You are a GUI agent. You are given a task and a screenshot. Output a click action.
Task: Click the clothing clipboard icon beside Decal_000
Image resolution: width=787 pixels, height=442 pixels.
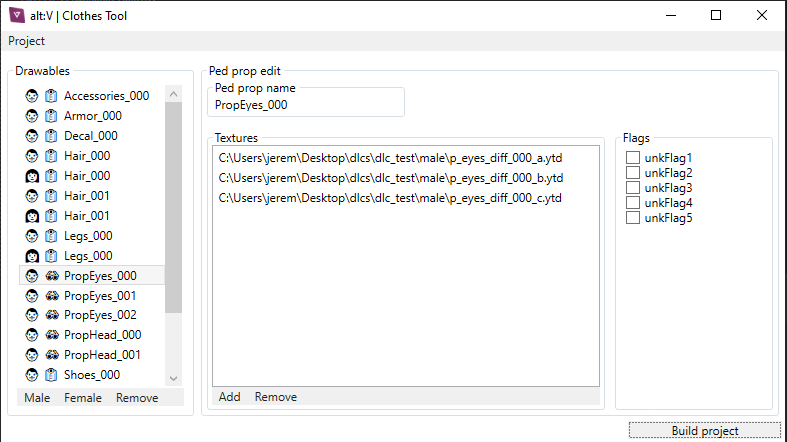[51, 136]
